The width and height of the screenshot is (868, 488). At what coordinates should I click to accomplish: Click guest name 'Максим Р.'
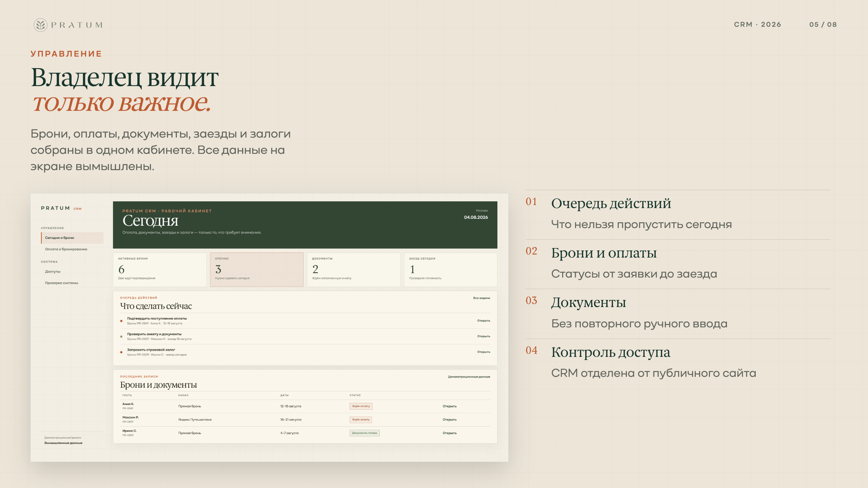(x=131, y=418)
